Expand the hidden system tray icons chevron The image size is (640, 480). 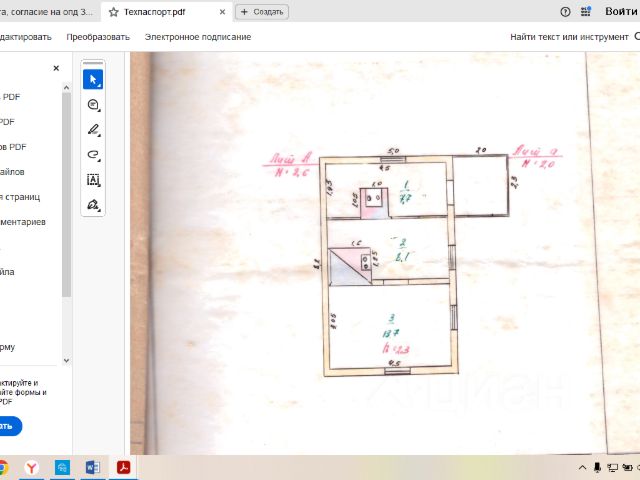pyautogui.click(x=582, y=468)
